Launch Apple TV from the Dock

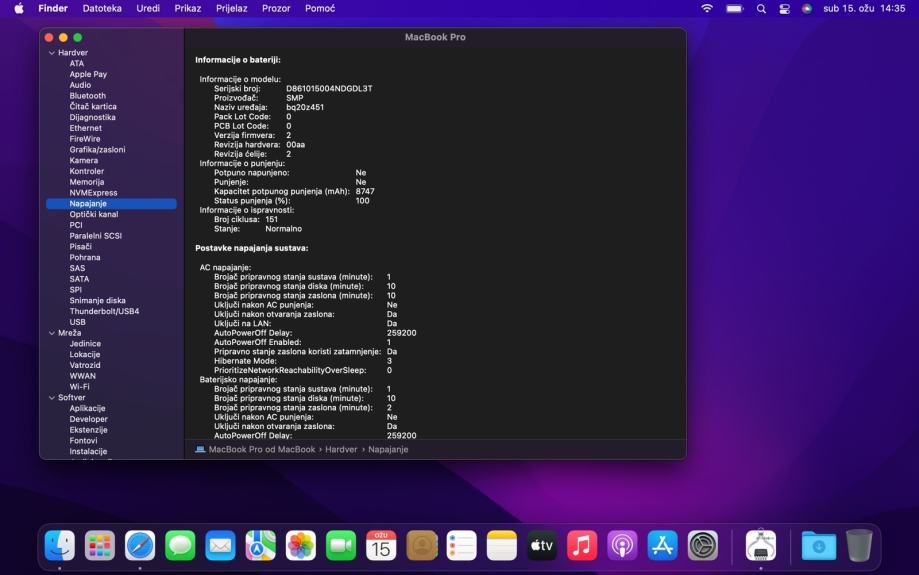542,545
